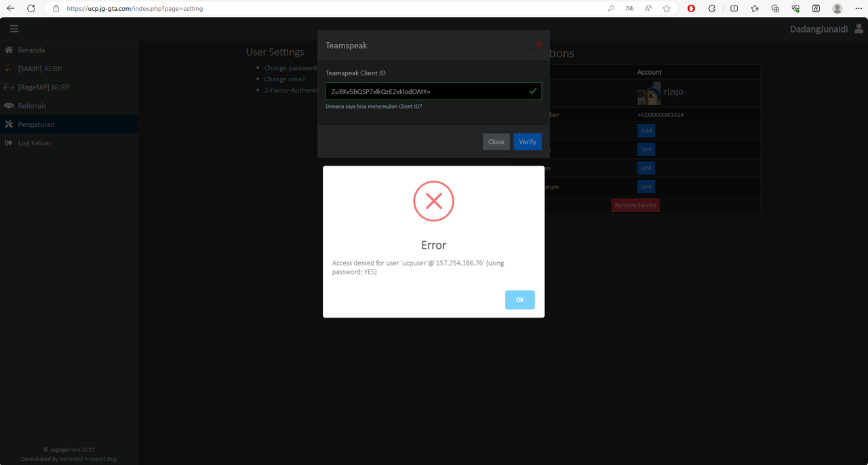Click the Add button in Associations table
The height and width of the screenshot is (465, 868).
pyautogui.click(x=646, y=130)
